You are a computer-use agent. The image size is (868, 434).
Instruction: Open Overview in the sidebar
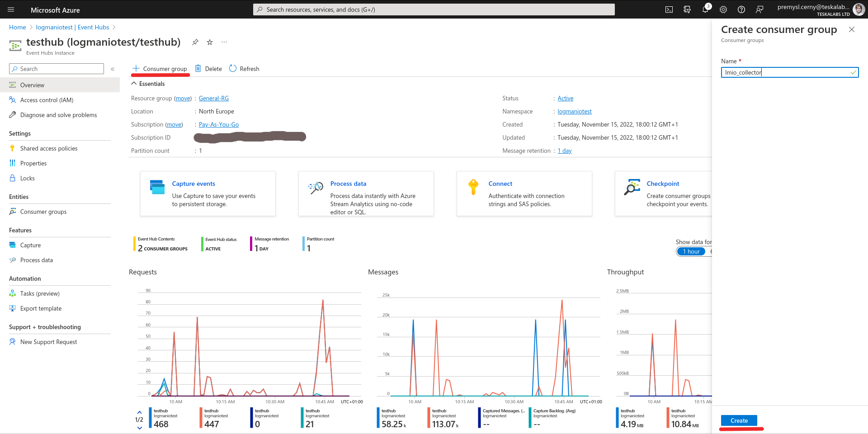click(x=60, y=85)
